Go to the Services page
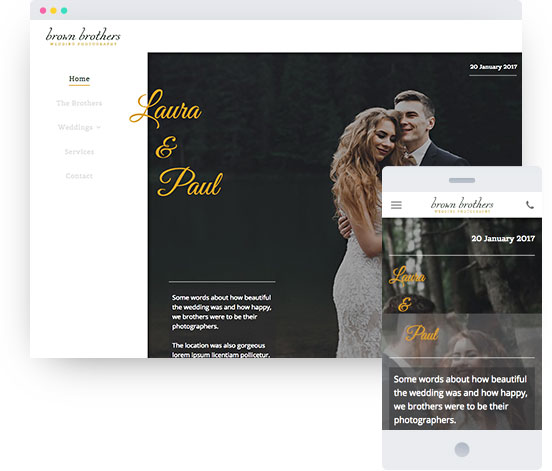 79,152
